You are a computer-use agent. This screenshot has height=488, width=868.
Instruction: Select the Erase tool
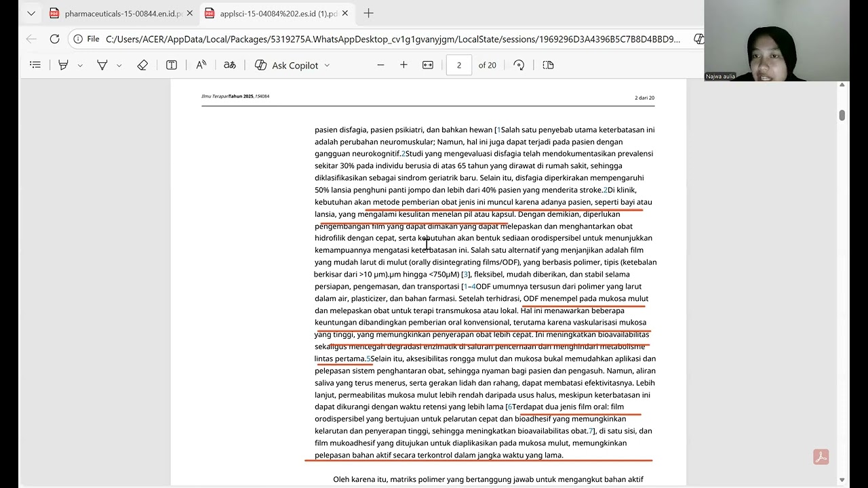pyautogui.click(x=142, y=65)
